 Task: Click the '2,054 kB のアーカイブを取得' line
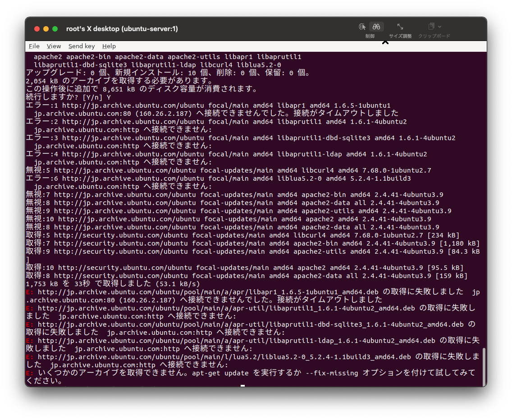click(120, 81)
